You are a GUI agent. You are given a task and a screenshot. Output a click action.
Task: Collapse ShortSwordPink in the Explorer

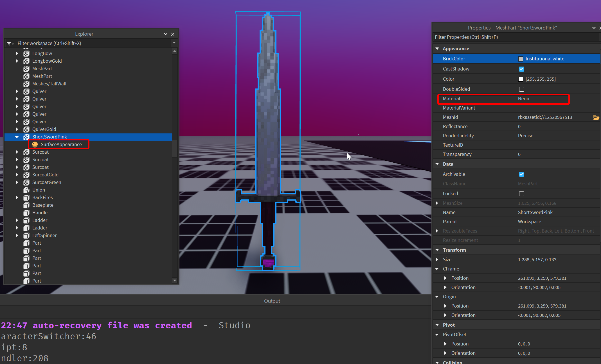click(x=17, y=137)
